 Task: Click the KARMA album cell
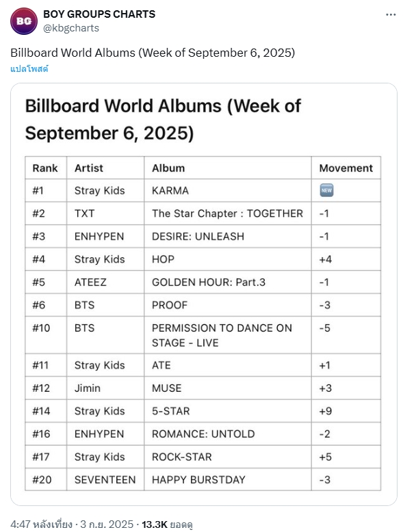point(227,191)
